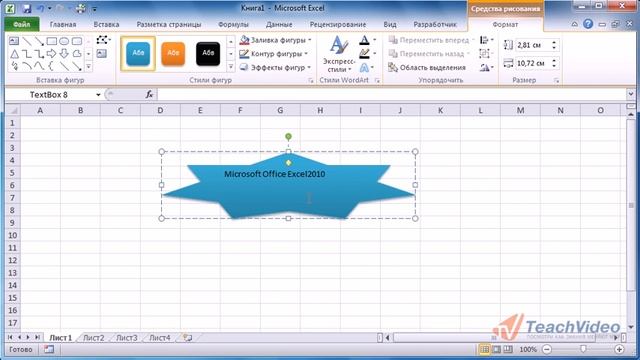This screenshot has height=360, width=640.
Task: Switch to the Разметка страницы tab
Action: point(169,24)
